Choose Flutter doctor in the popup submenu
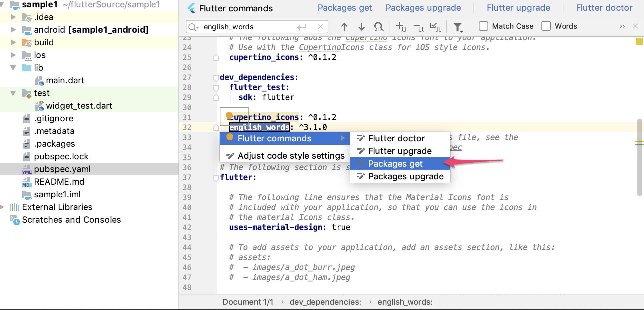Viewport: 644px width, 310px height. (396, 138)
